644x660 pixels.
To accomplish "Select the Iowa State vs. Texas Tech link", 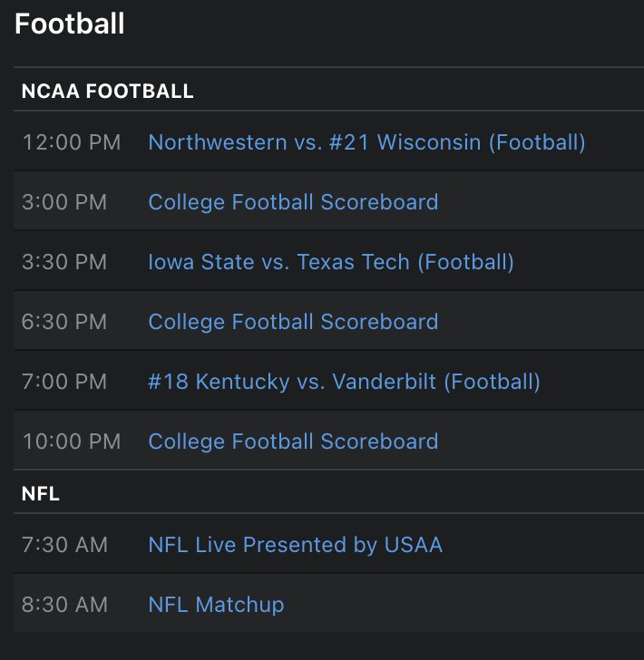I will [x=331, y=262].
